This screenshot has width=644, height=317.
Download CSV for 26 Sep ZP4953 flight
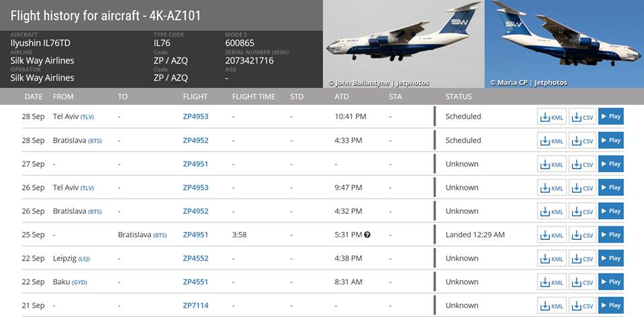point(582,188)
